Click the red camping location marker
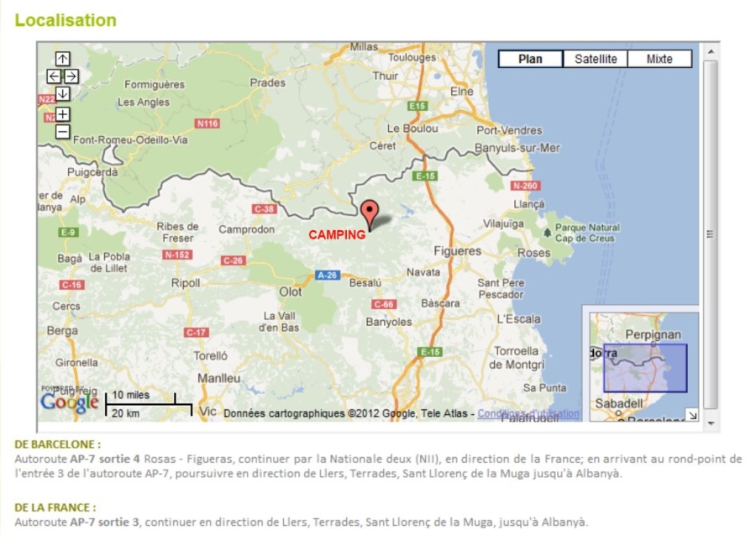Image resolution: width=756 pixels, height=536 pixels. [370, 213]
